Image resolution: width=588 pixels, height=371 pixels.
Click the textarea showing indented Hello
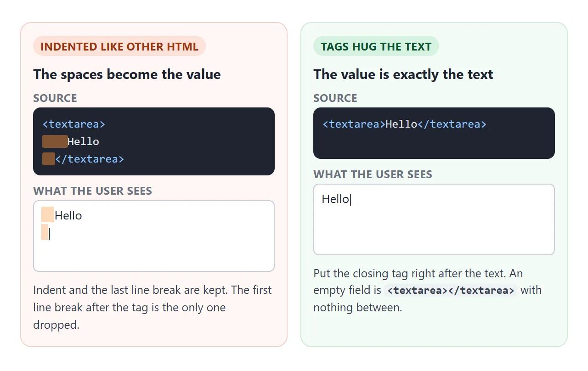pyautogui.click(x=154, y=236)
